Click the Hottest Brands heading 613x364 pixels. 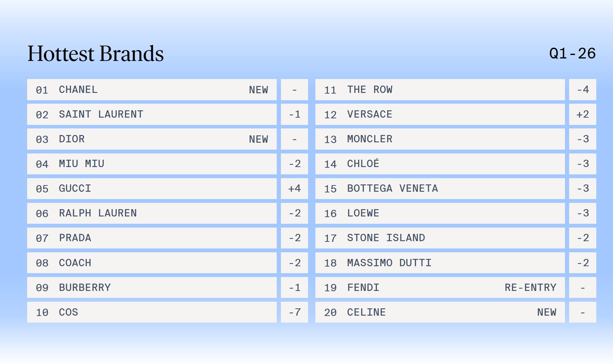(x=96, y=54)
